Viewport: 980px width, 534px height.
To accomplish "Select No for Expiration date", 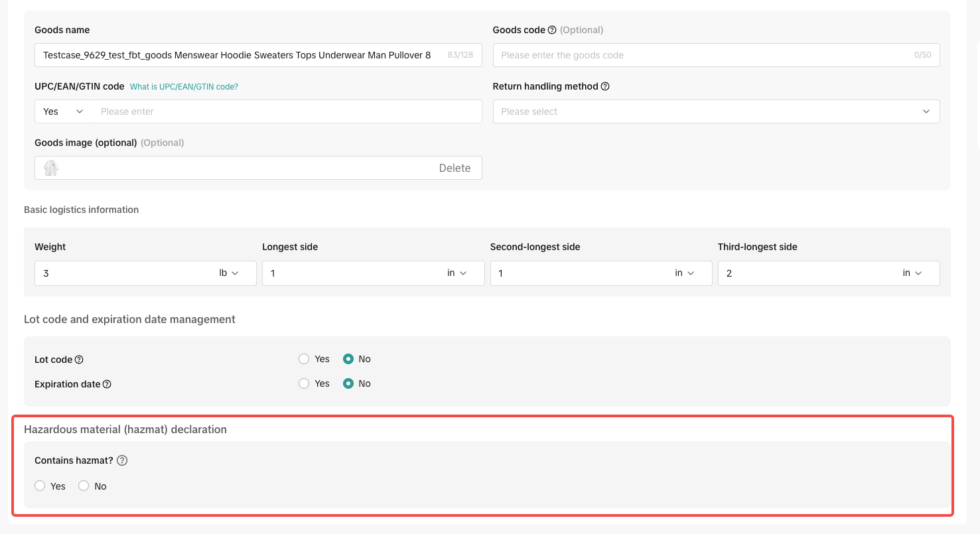I will [x=348, y=383].
